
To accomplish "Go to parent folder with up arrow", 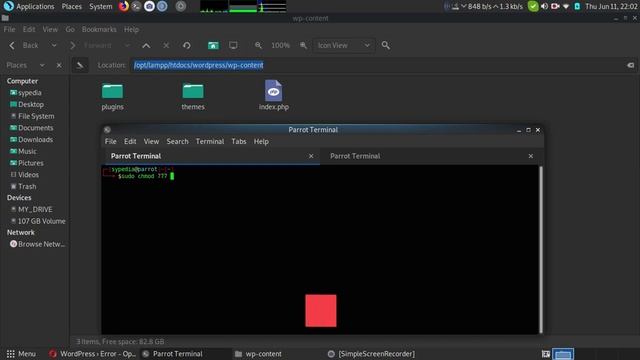I will click(146, 45).
